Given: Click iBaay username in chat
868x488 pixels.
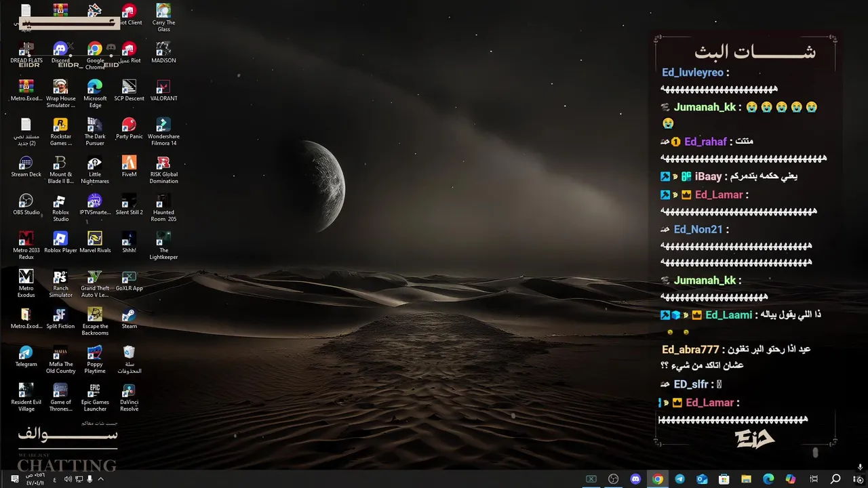Looking at the screenshot, I should pos(709,176).
